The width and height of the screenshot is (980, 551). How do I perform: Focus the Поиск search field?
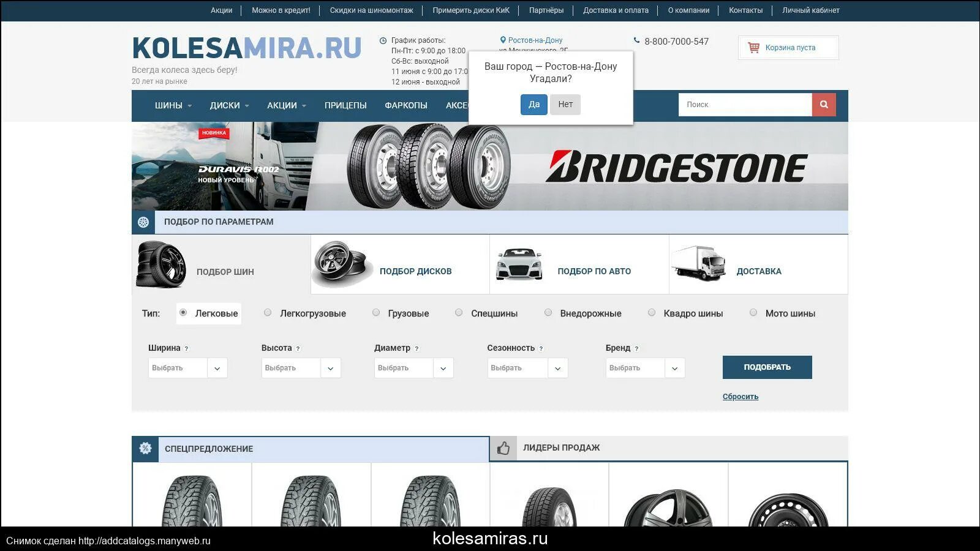point(745,105)
